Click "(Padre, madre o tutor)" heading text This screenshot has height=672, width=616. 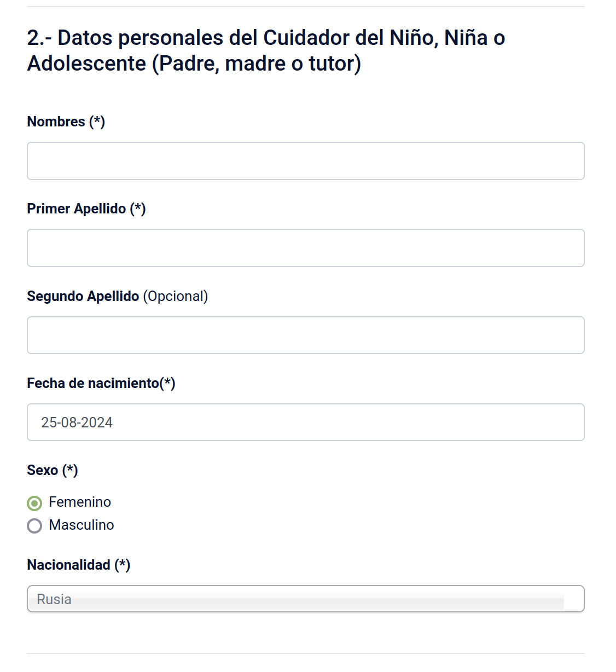click(256, 64)
